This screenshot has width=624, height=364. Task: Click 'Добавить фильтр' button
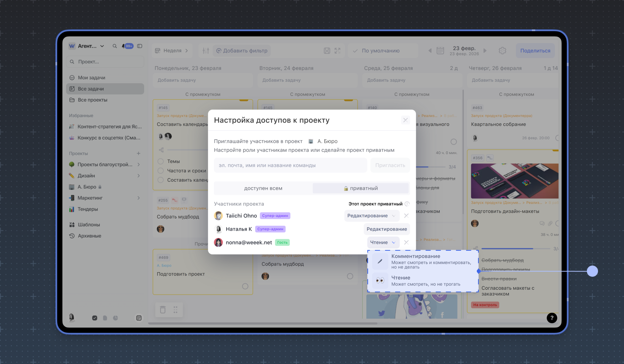(x=242, y=51)
